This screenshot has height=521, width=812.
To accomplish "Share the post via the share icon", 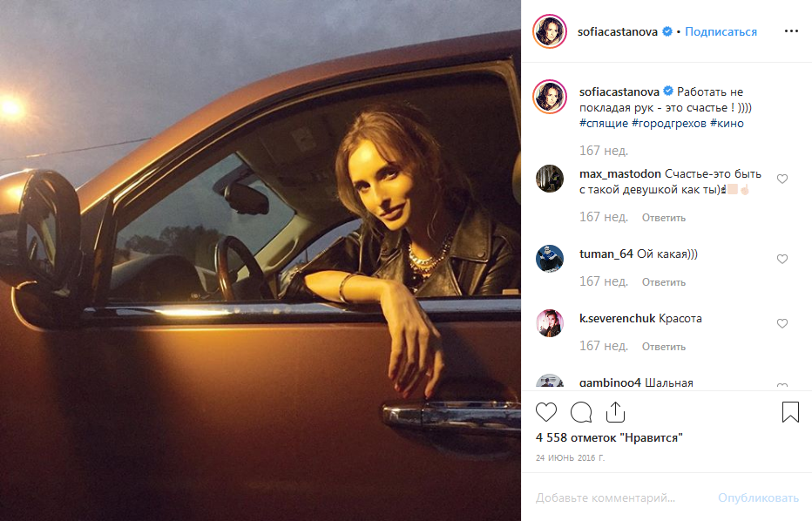I will tap(615, 411).
